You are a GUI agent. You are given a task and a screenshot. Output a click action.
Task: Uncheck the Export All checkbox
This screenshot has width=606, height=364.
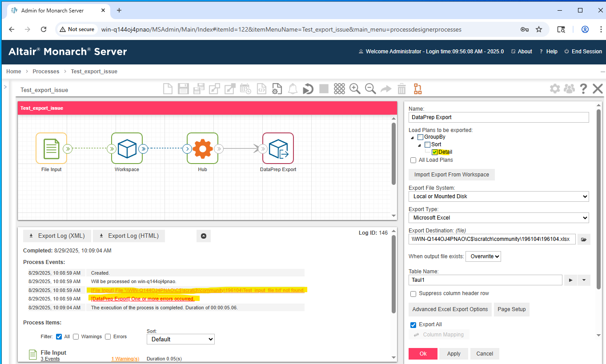[x=413, y=325]
